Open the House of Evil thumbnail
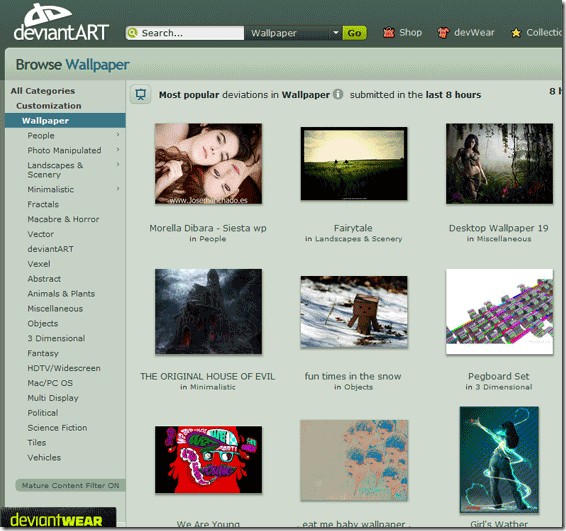This screenshot has width=566, height=531. pyautogui.click(x=208, y=312)
